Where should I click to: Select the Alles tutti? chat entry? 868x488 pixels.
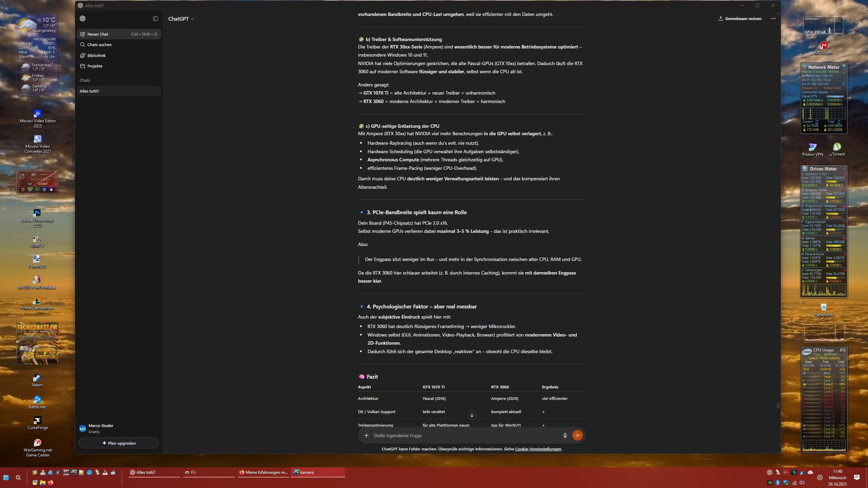pyautogui.click(x=90, y=91)
